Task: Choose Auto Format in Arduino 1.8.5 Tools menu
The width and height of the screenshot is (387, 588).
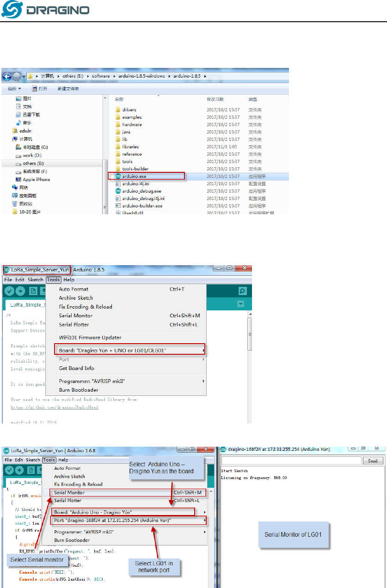Action: click(126, 289)
